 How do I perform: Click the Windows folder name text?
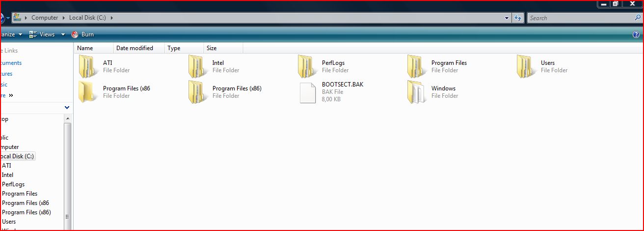[443, 88]
